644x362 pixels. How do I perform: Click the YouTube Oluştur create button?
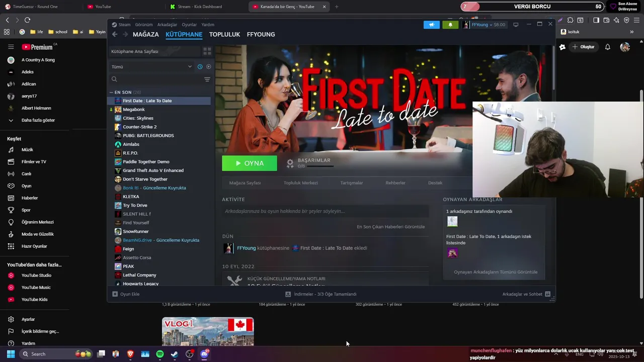(x=583, y=47)
